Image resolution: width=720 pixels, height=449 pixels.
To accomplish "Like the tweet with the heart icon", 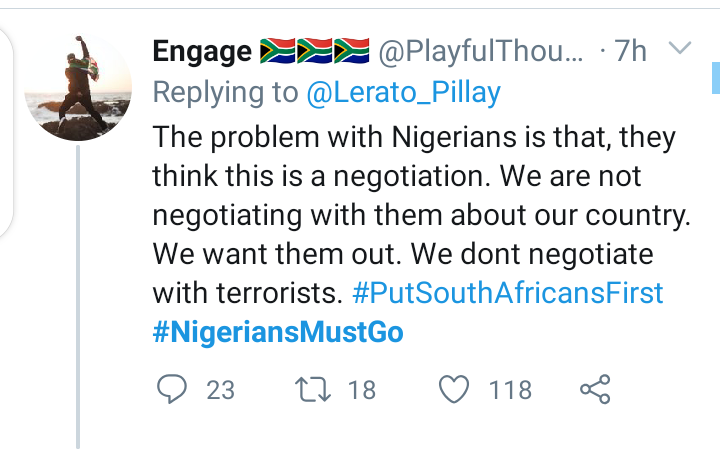I will tap(455, 389).
